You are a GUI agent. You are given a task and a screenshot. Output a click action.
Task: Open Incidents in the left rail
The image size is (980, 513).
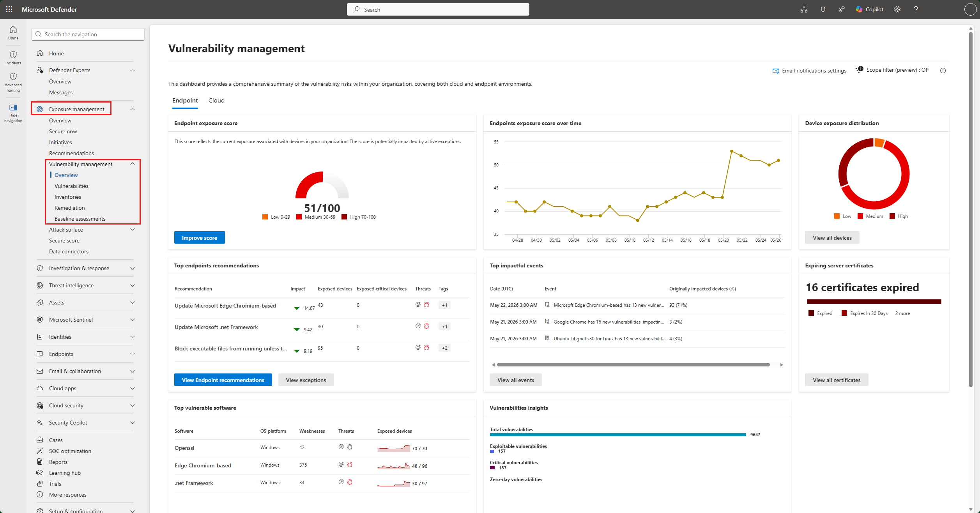(13, 58)
